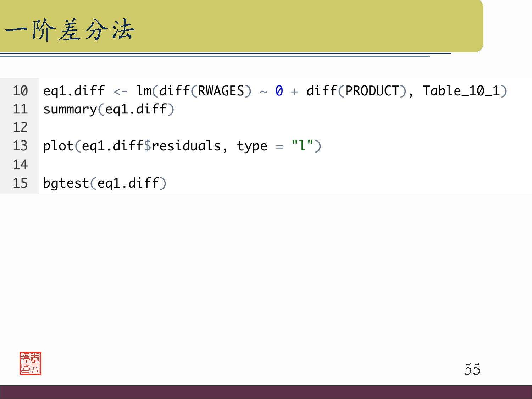Screen dimensions: 532x399
Task: Click line number 14 in gutter
Action: [x=20, y=165]
